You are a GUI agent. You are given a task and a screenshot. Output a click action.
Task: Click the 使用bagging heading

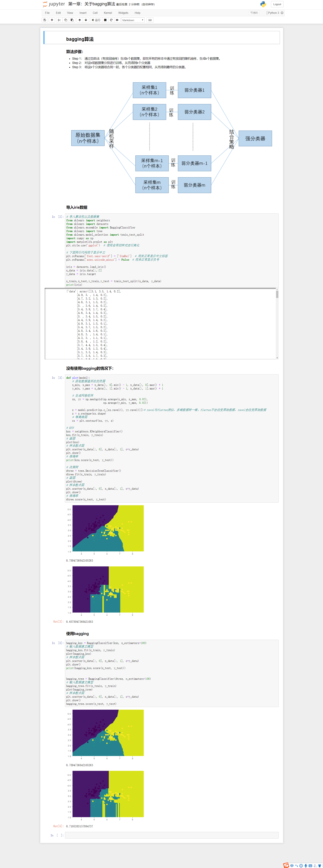click(77, 633)
